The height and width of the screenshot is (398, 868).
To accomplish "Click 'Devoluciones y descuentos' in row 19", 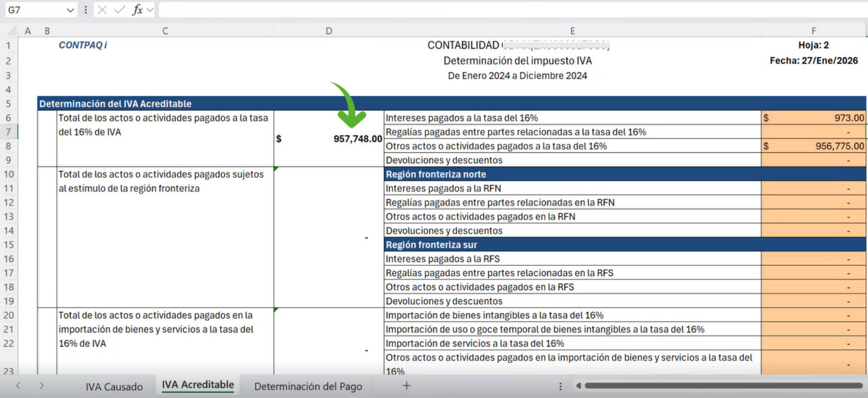I will [444, 301].
